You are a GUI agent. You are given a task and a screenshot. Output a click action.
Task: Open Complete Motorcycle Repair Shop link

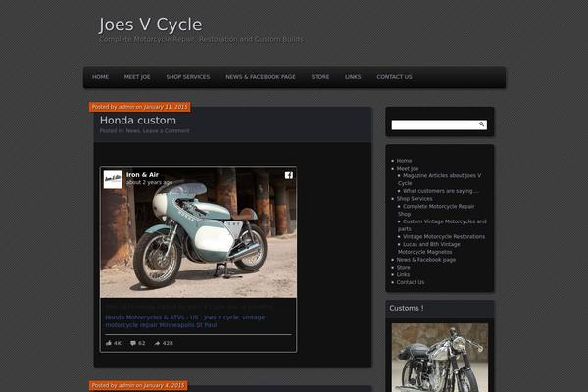click(436, 210)
